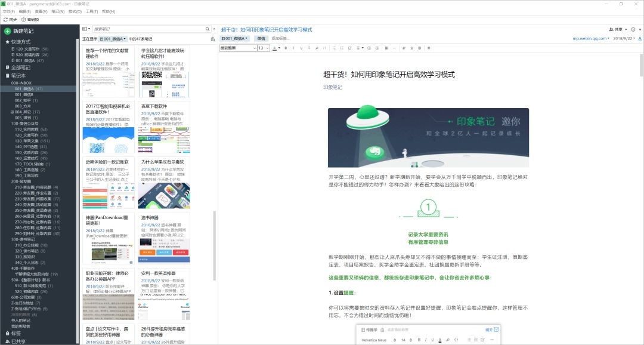The height and width of the screenshot is (345, 644).
Task: Insert a bulleted list in the note
Action: [x=335, y=47]
